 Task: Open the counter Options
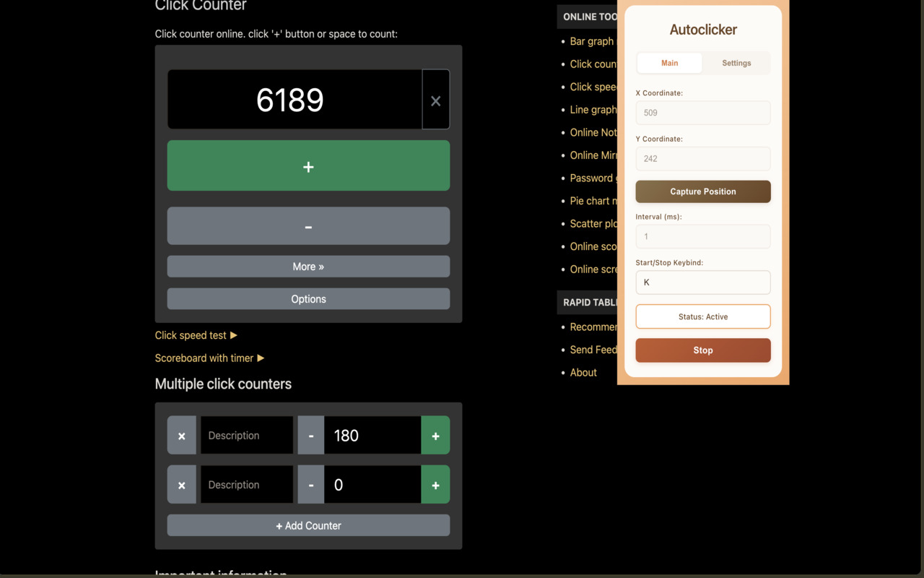308,298
